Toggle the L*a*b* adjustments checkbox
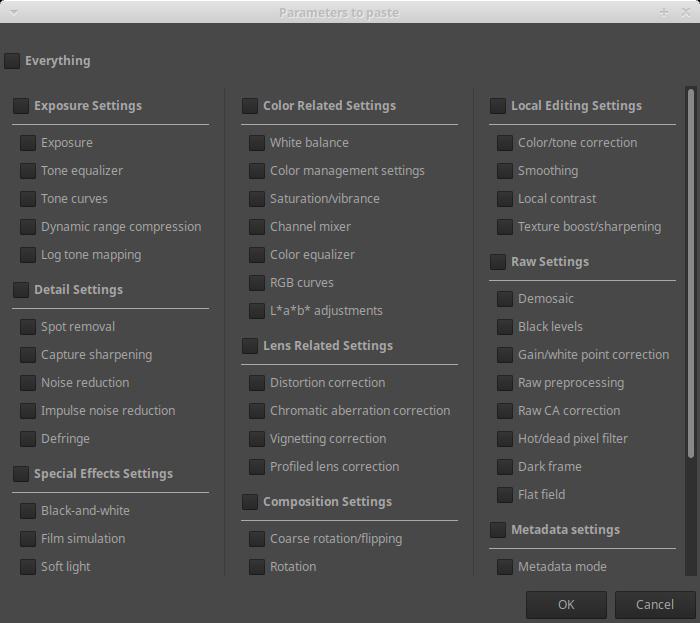700x623 pixels. [257, 311]
